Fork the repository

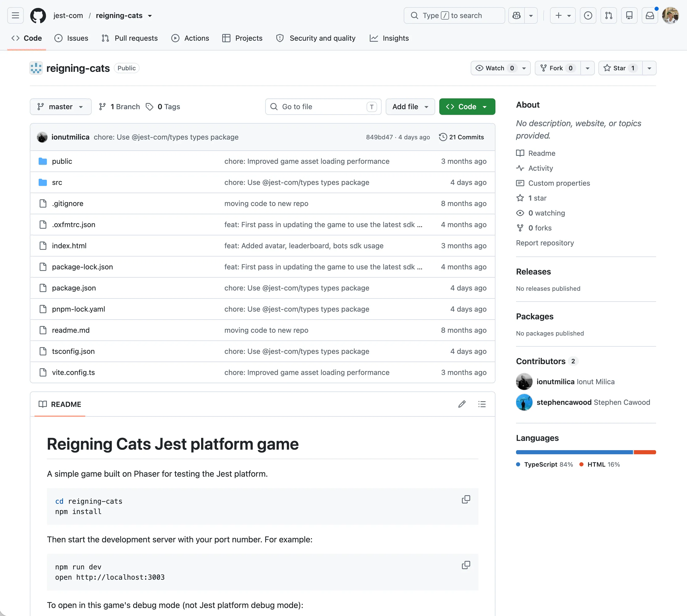pos(558,68)
